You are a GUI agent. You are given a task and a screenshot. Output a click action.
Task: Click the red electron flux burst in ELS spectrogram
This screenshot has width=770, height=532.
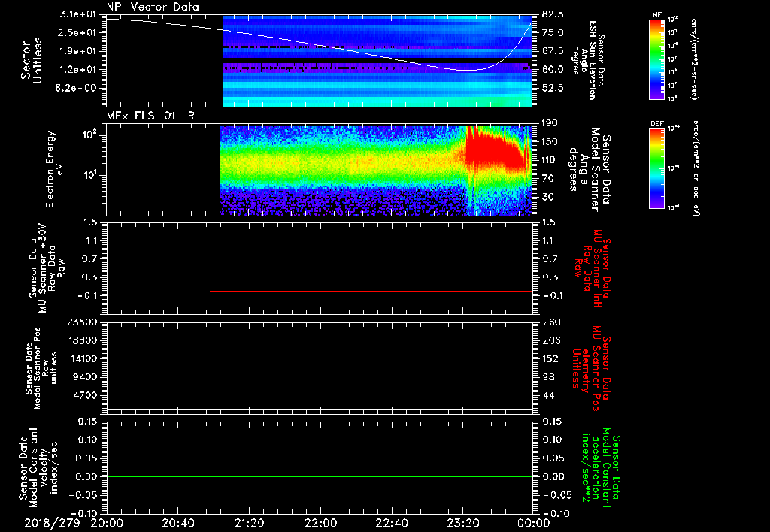[x=493, y=151]
